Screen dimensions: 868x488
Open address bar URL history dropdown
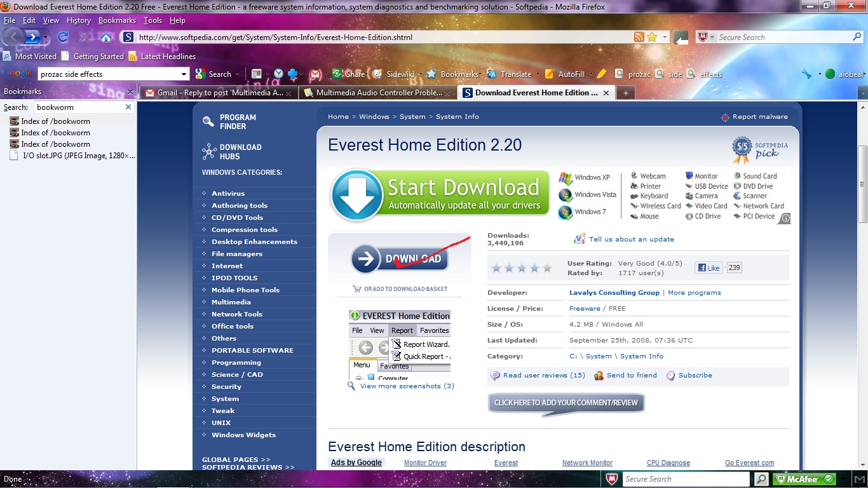click(665, 37)
